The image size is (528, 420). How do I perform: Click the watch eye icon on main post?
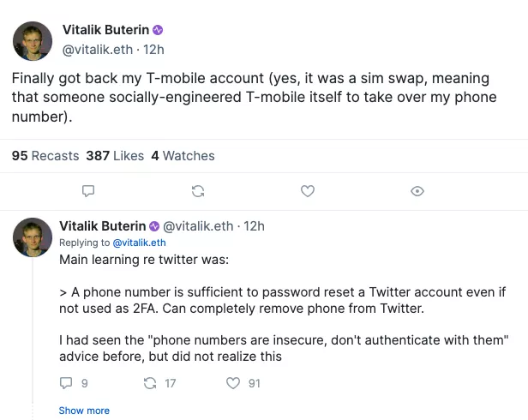417,190
